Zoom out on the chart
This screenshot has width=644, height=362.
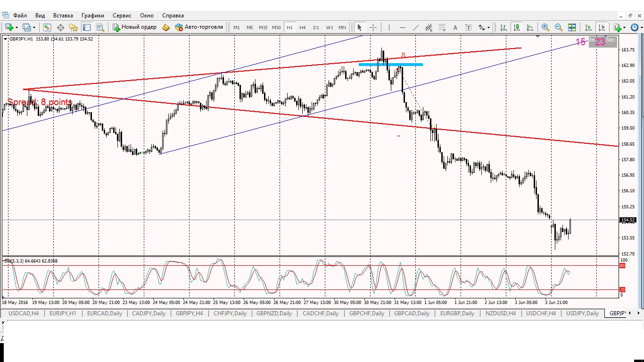tap(559, 27)
